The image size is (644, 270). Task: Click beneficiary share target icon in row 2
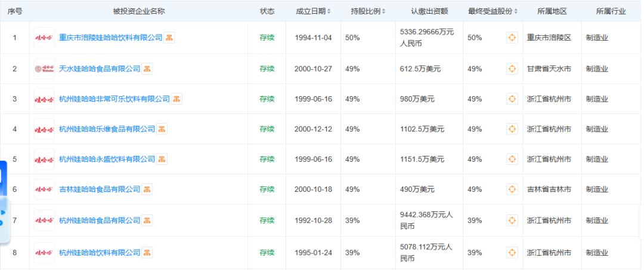[512, 69]
